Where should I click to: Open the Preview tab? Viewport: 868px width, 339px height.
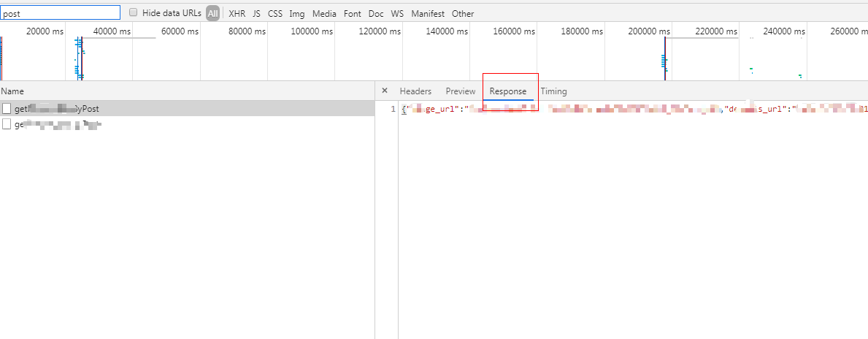461,91
